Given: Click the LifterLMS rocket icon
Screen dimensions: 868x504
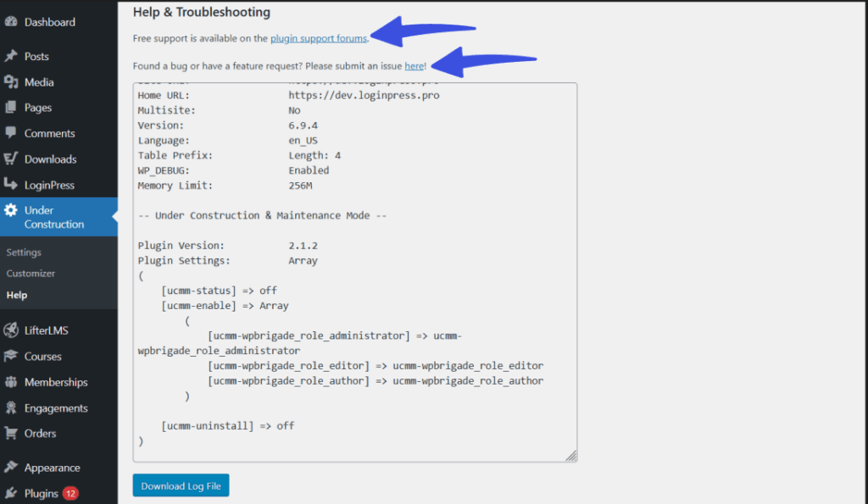Looking at the screenshot, I should tap(11, 330).
